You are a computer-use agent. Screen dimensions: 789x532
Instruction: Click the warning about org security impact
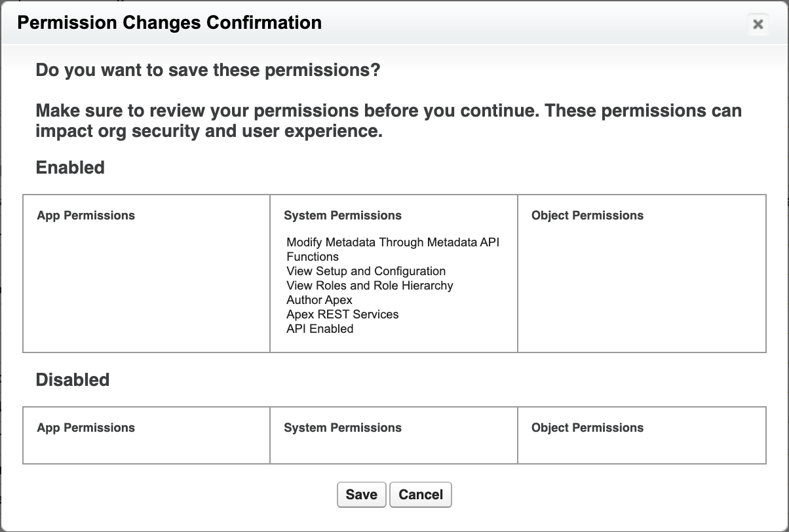[x=389, y=121]
